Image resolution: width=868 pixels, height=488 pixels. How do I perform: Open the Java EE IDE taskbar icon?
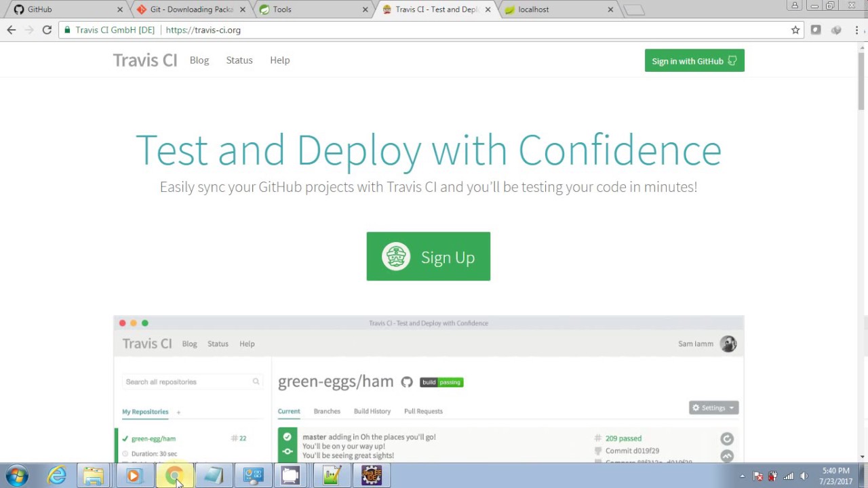coord(372,476)
